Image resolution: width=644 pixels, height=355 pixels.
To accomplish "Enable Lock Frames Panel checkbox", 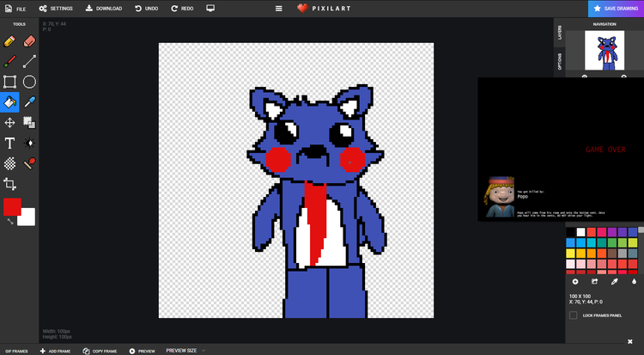I will [574, 315].
